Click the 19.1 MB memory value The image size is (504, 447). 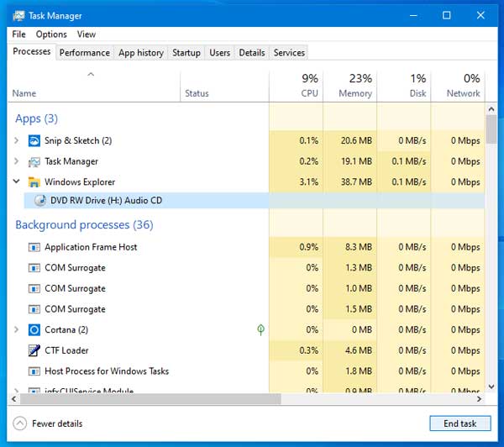[356, 161]
